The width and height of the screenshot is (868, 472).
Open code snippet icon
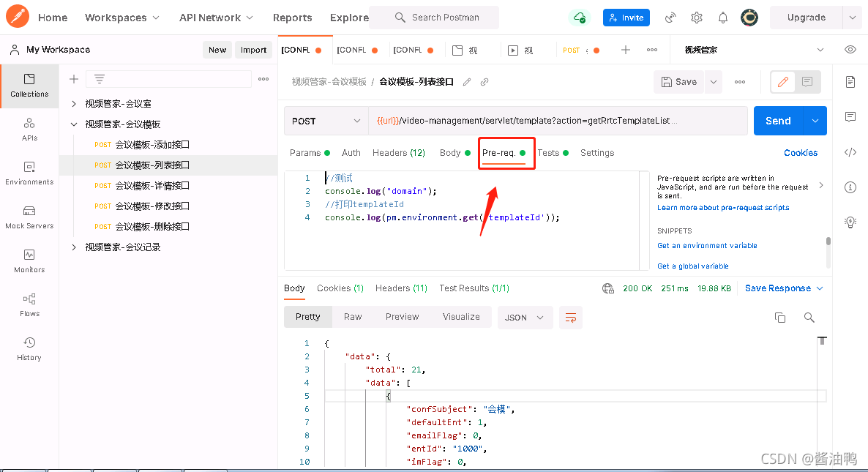[x=850, y=152]
